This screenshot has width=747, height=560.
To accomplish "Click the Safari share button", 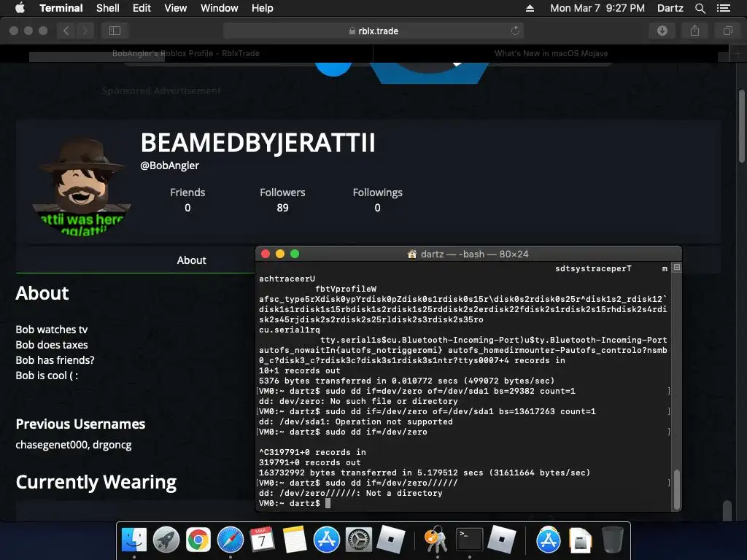I will (x=694, y=31).
